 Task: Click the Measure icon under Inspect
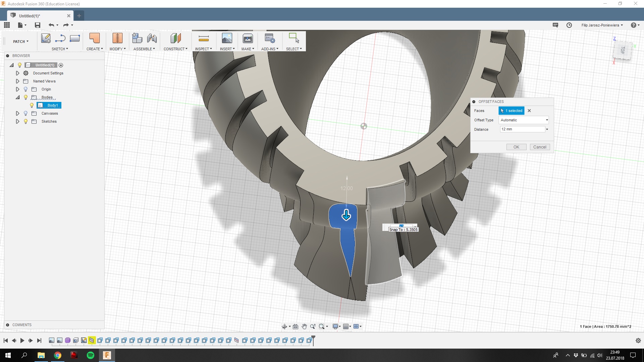point(204,39)
